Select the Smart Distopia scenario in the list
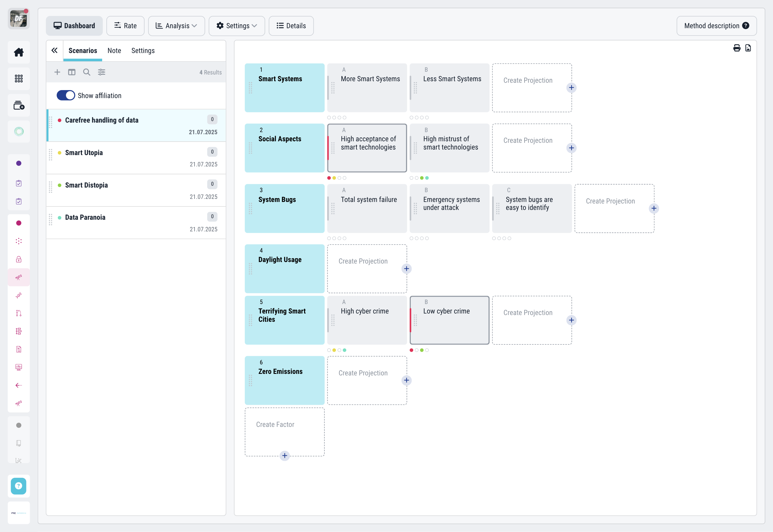773x532 pixels. coord(87,185)
